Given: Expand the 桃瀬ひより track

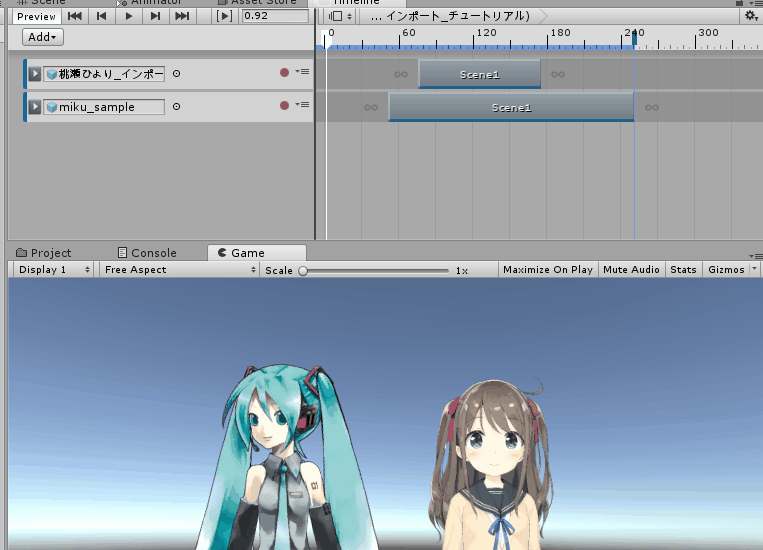Looking at the screenshot, I should 35,74.
